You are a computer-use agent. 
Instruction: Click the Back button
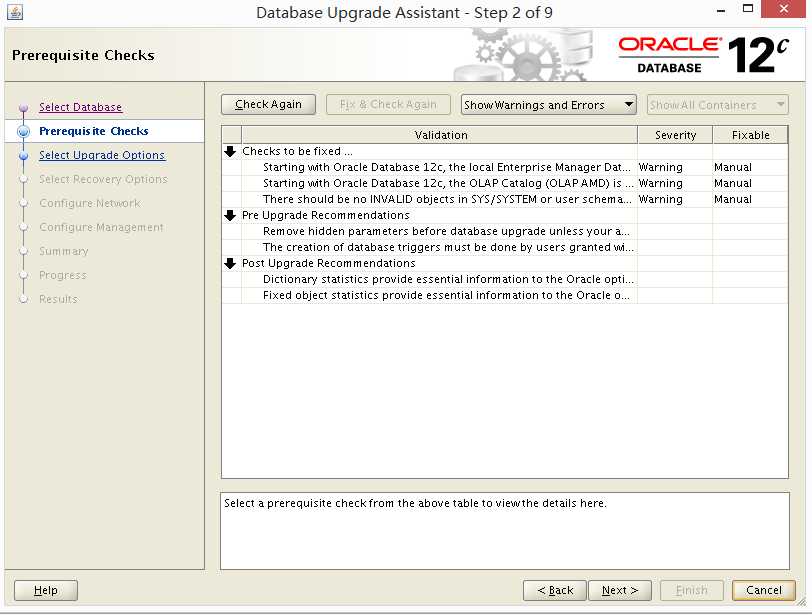pyautogui.click(x=555, y=590)
